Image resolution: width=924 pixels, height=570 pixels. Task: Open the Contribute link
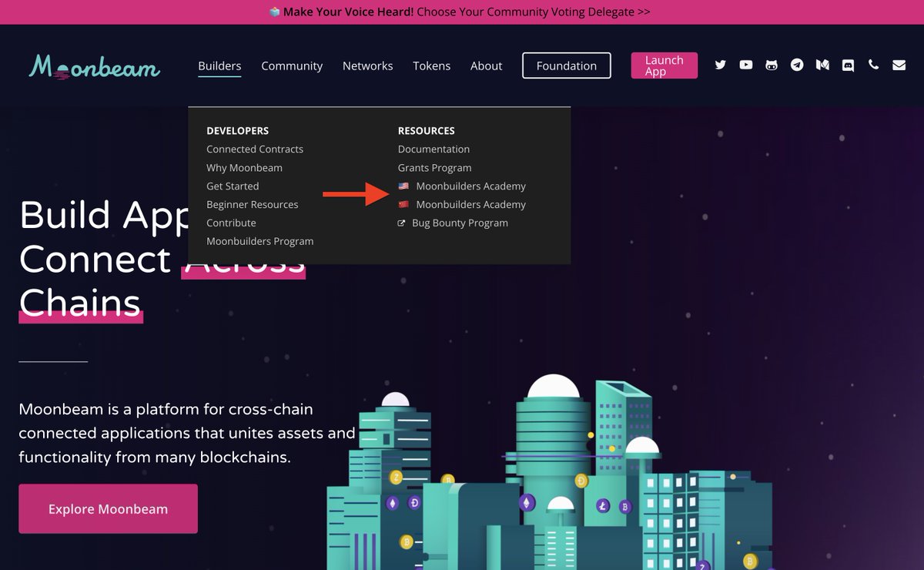coord(231,223)
